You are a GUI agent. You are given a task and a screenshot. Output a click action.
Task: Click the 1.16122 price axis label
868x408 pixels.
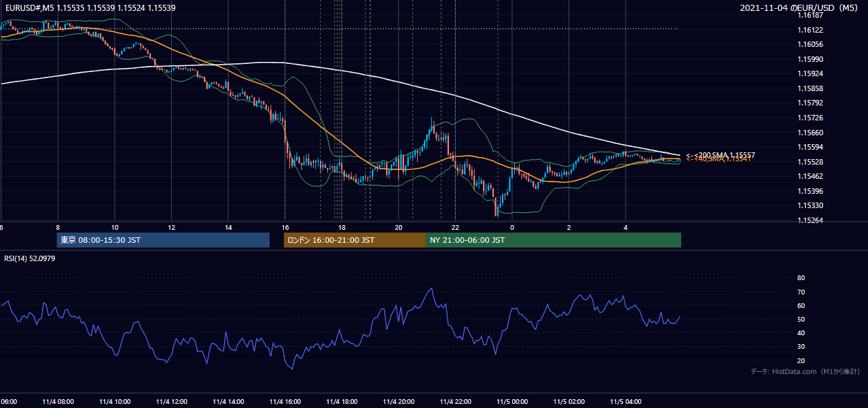[x=810, y=30]
